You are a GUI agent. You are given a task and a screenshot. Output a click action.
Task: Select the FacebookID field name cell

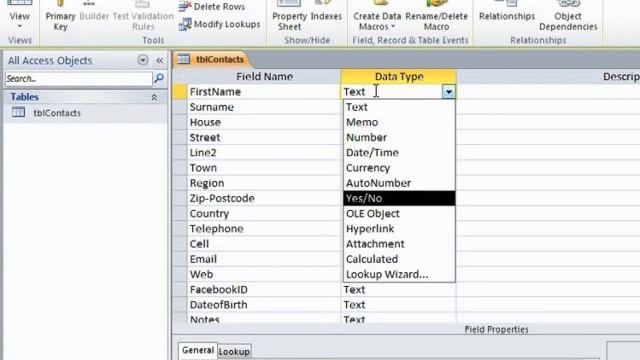264,290
